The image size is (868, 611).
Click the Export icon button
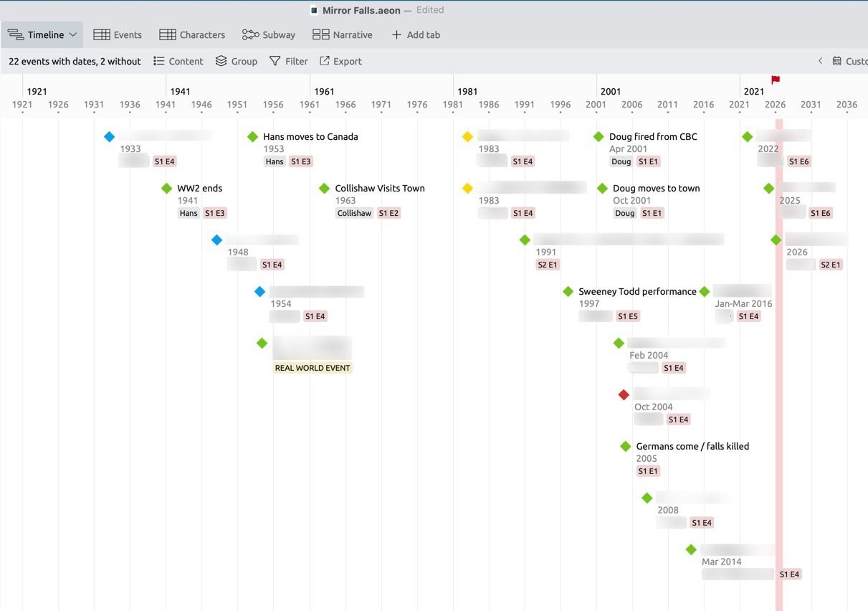(325, 61)
